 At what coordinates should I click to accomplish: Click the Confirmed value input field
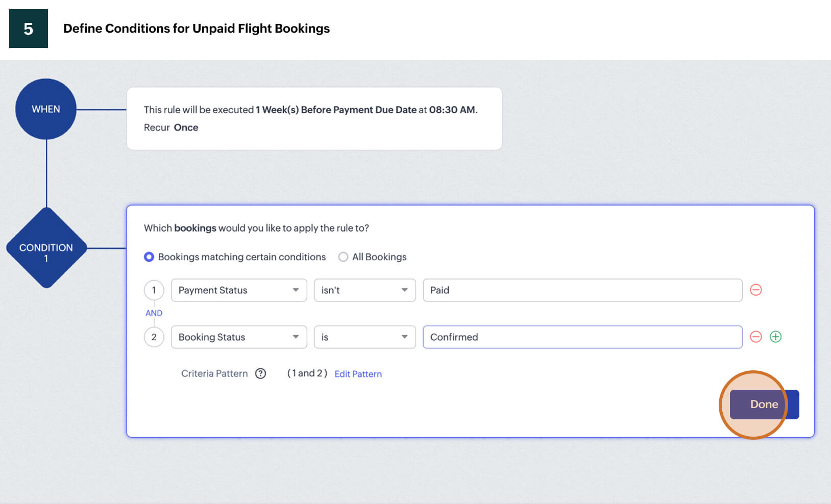582,337
